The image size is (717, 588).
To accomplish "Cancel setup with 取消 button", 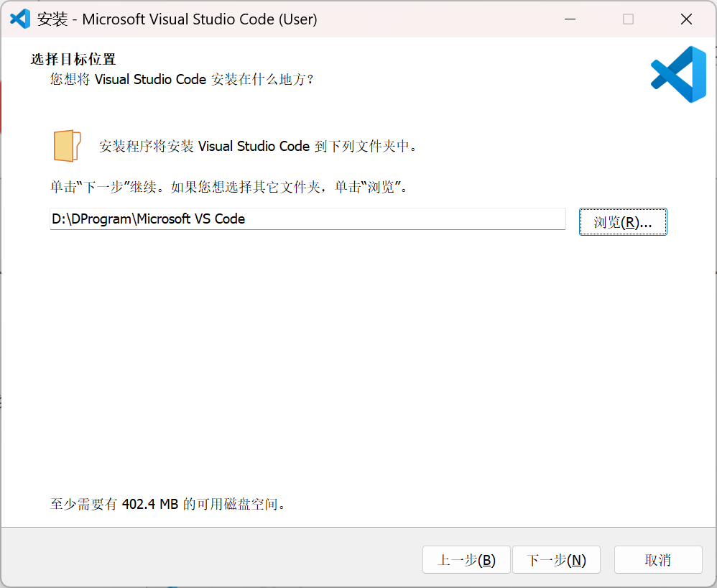I will (x=658, y=560).
